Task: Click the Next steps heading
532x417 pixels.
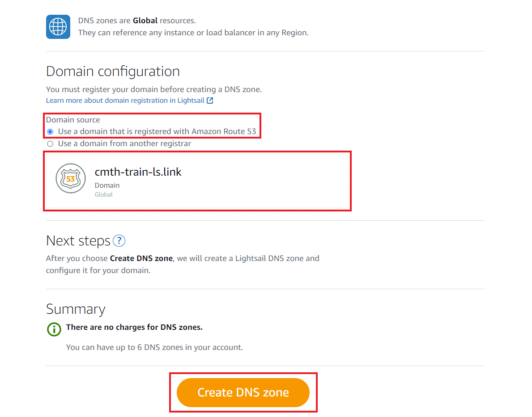Action: (78, 241)
